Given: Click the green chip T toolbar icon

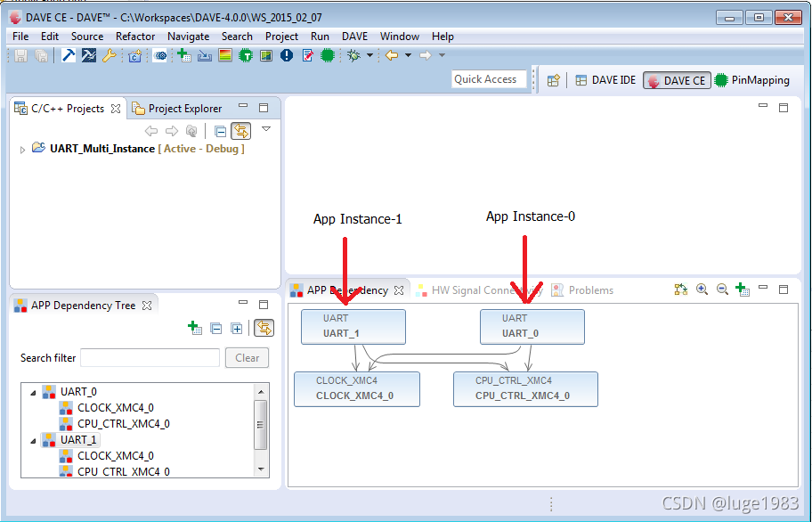Looking at the screenshot, I should pyautogui.click(x=246, y=55).
